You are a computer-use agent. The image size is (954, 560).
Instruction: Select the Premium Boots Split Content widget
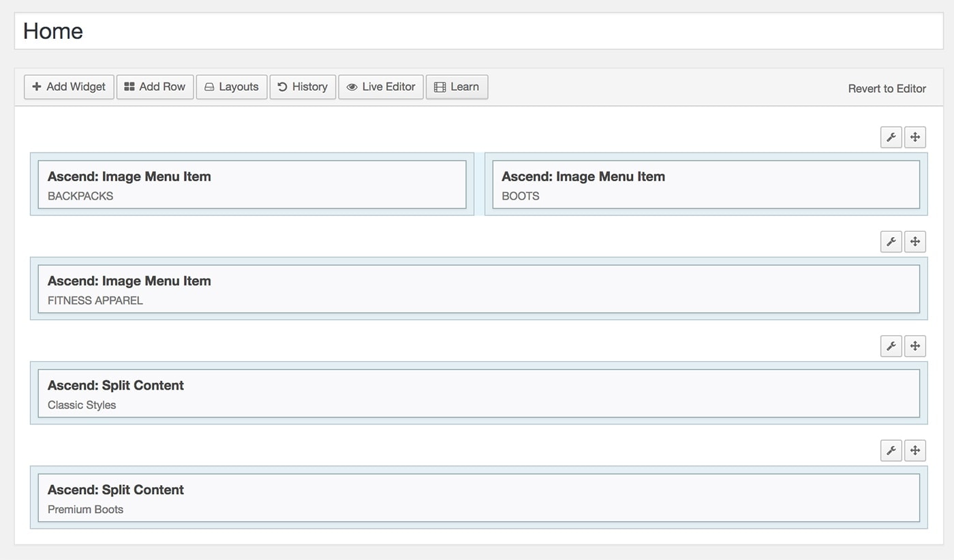point(478,498)
